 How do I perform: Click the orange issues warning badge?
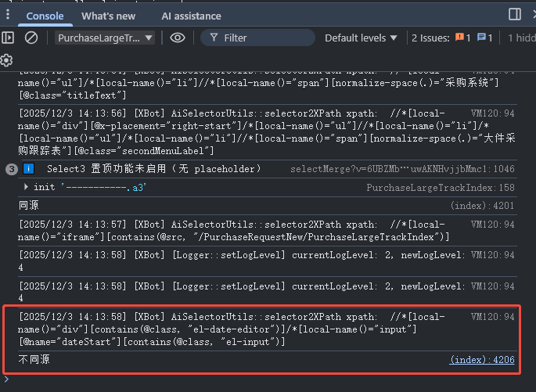(x=462, y=38)
